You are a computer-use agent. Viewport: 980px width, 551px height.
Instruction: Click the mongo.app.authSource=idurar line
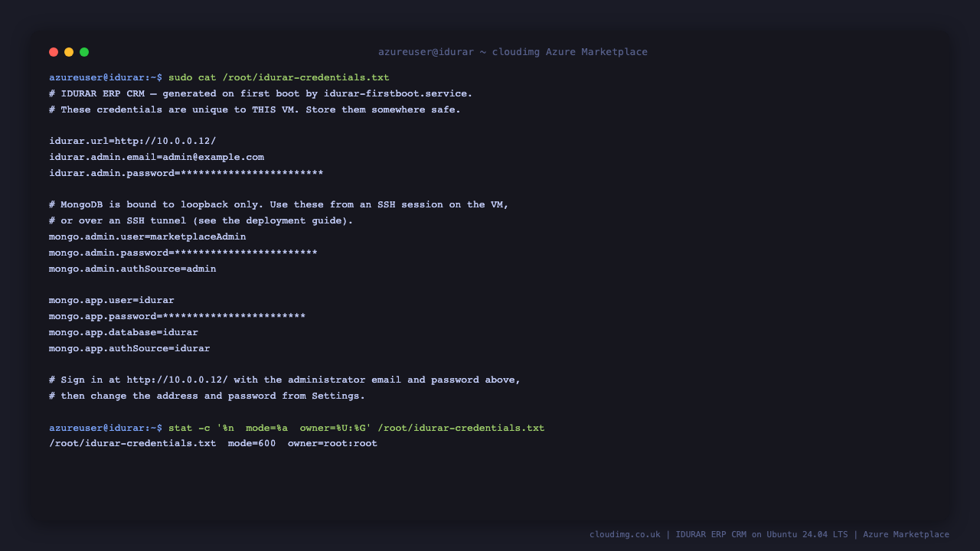click(129, 348)
